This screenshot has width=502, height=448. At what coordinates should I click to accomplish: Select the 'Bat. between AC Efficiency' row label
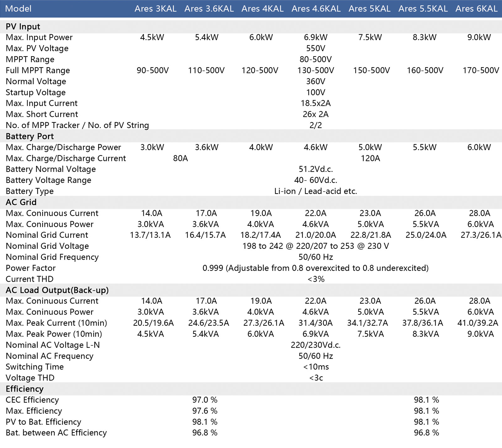click(x=56, y=433)
